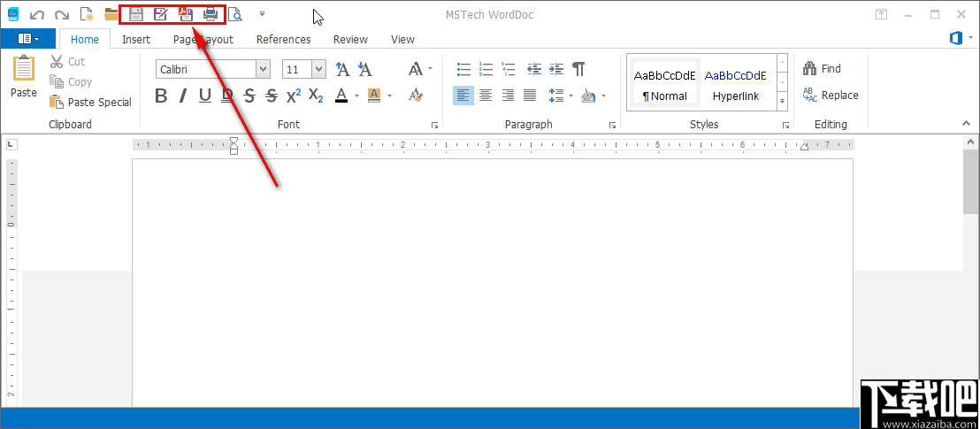Switch to the View tab

[x=402, y=40]
